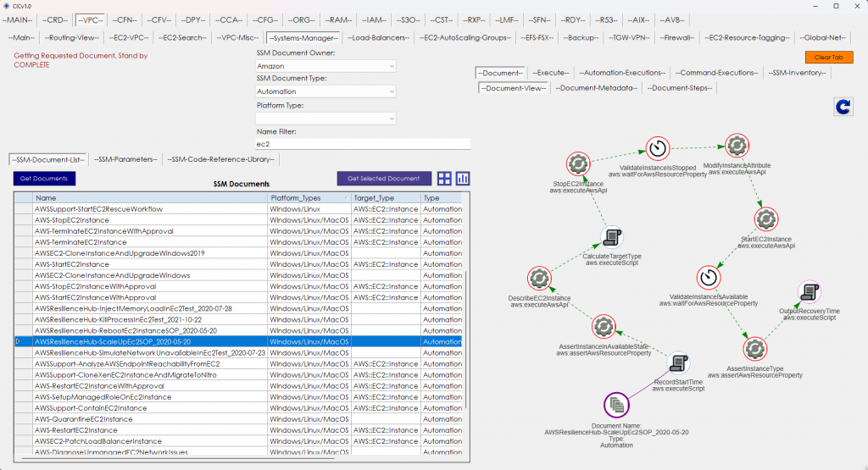Select the StopEC2Instance gear node
The image size is (868, 470).
pos(578,163)
